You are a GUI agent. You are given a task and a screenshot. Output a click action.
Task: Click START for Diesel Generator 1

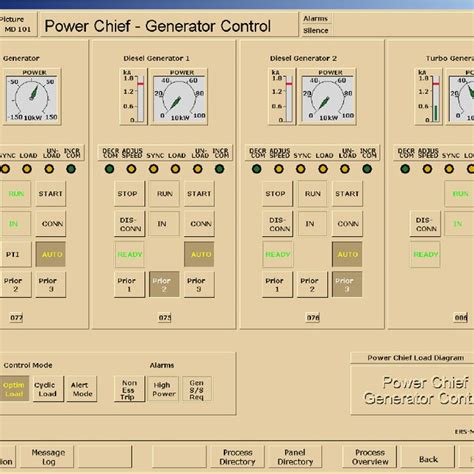[199, 194]
